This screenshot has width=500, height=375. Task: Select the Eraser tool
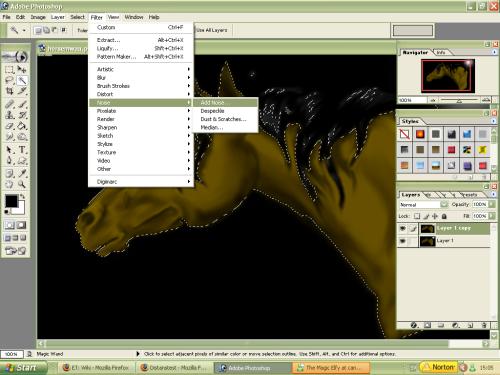coord(9,126)
